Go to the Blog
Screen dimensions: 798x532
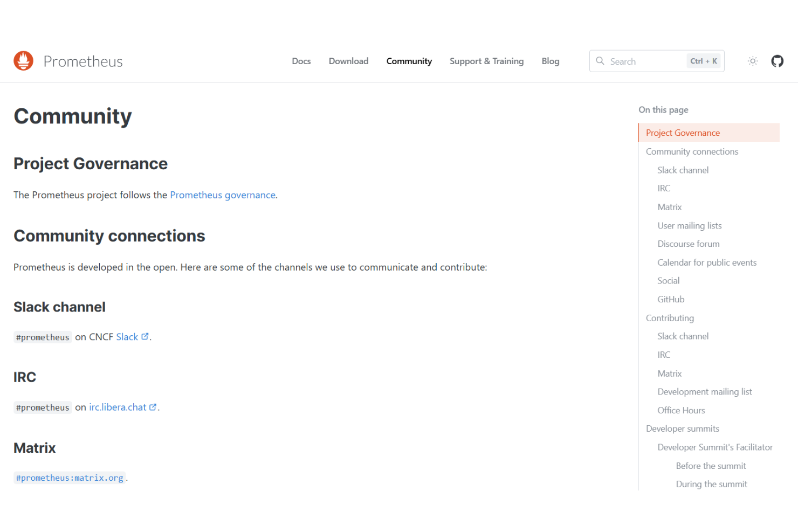pos(551,61)
